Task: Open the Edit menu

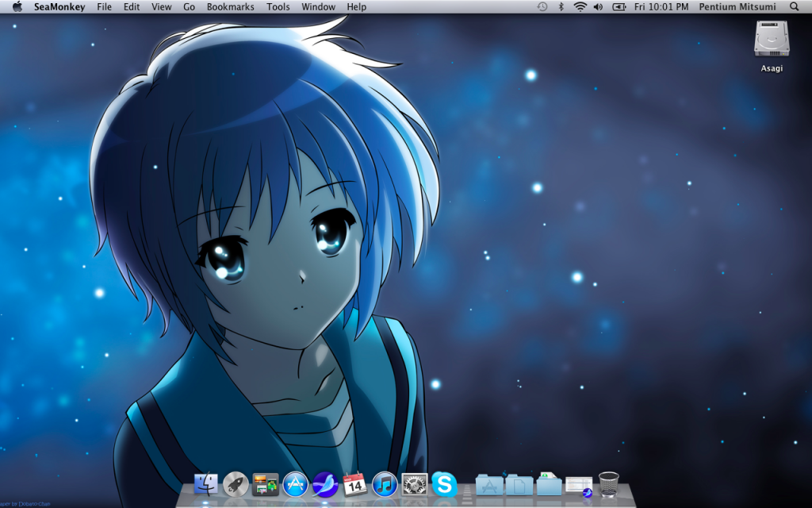Action: [132, 6]
